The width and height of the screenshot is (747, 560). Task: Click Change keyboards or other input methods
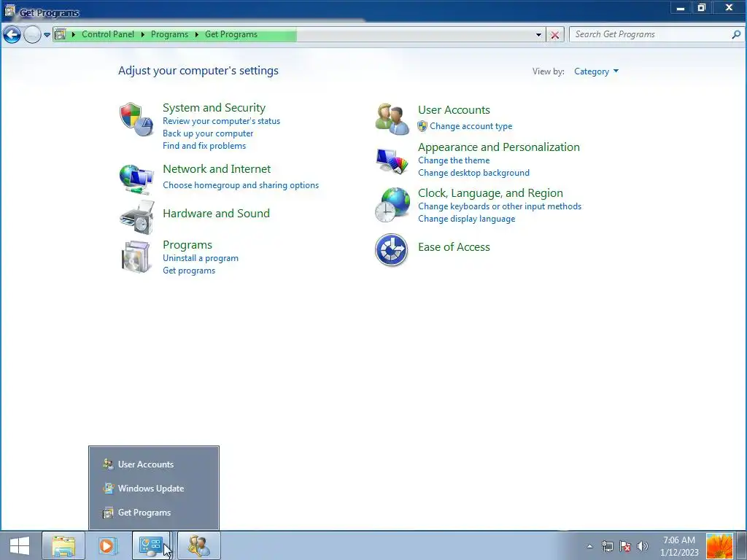499,206
